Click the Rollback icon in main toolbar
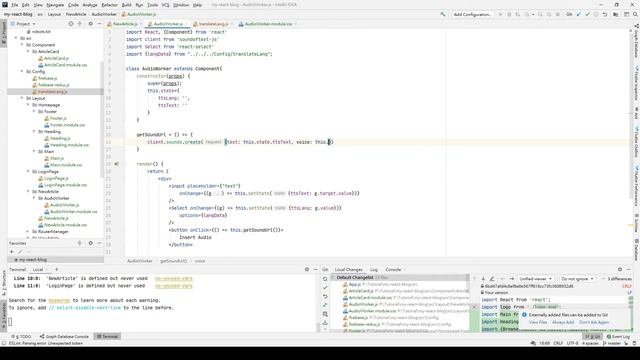The height and width of the screenshot is (360, 640). [605, 14]
